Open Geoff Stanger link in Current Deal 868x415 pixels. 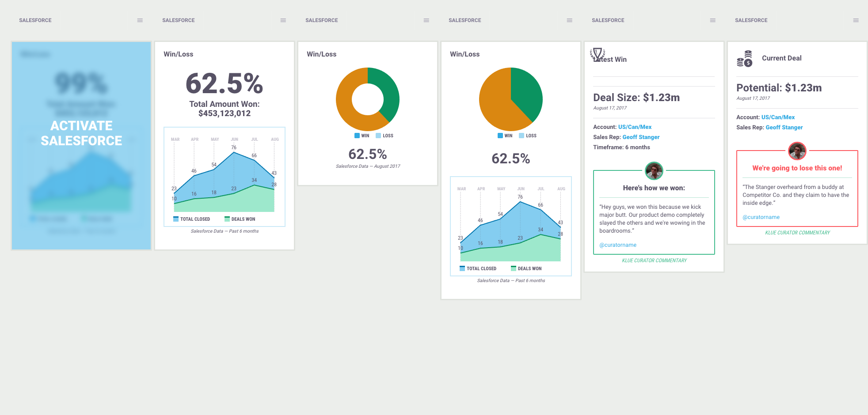coord(784,127)
